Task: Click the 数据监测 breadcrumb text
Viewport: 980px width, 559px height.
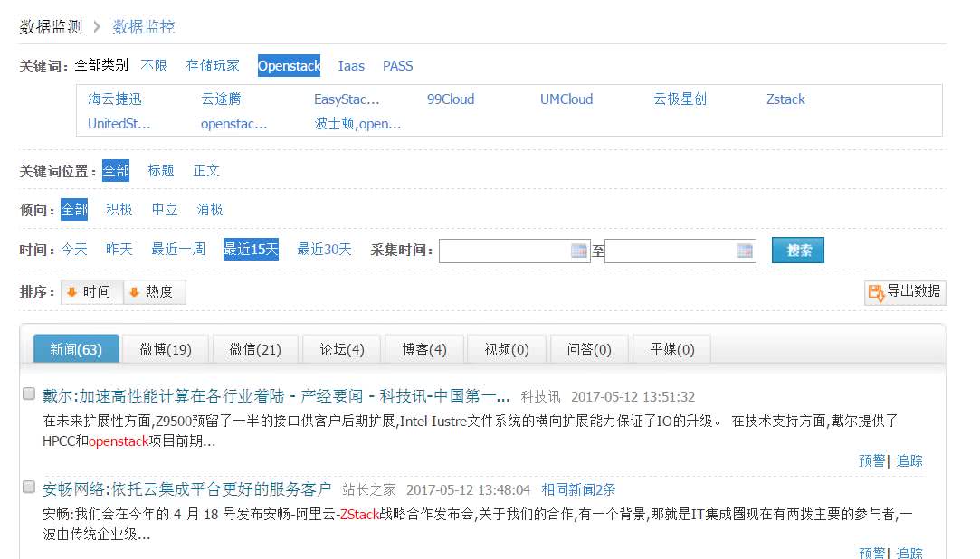Action: 51,27
